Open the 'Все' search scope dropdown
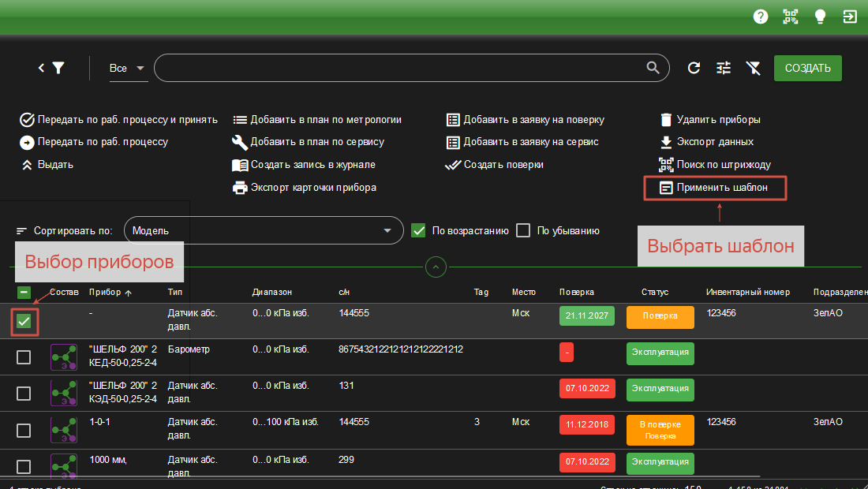868x489 pixels. pos(128,68)
